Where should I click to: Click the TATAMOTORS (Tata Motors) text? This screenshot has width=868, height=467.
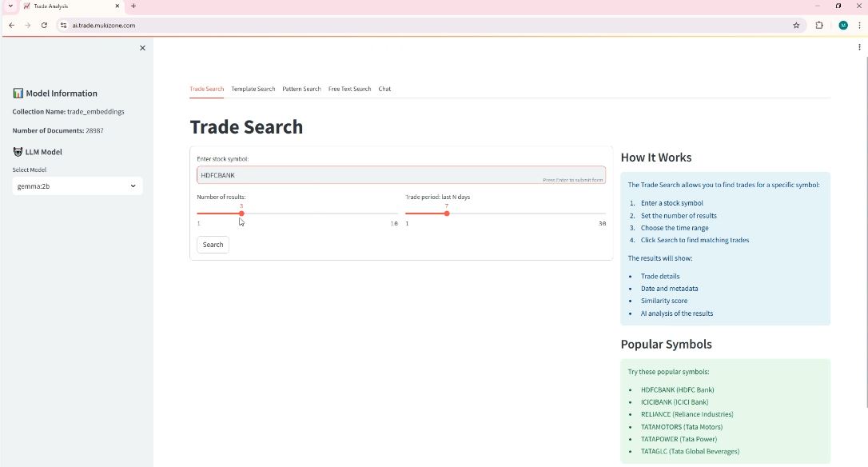682,427
